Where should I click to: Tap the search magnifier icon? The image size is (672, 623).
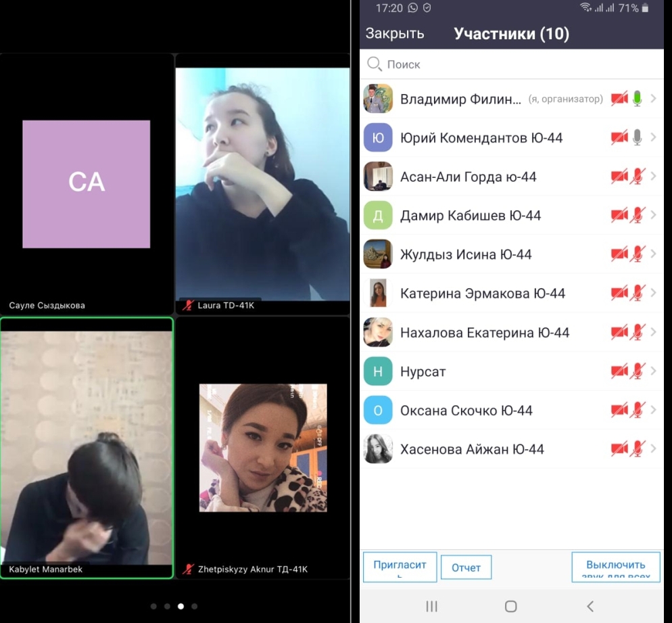pos(375,64)
